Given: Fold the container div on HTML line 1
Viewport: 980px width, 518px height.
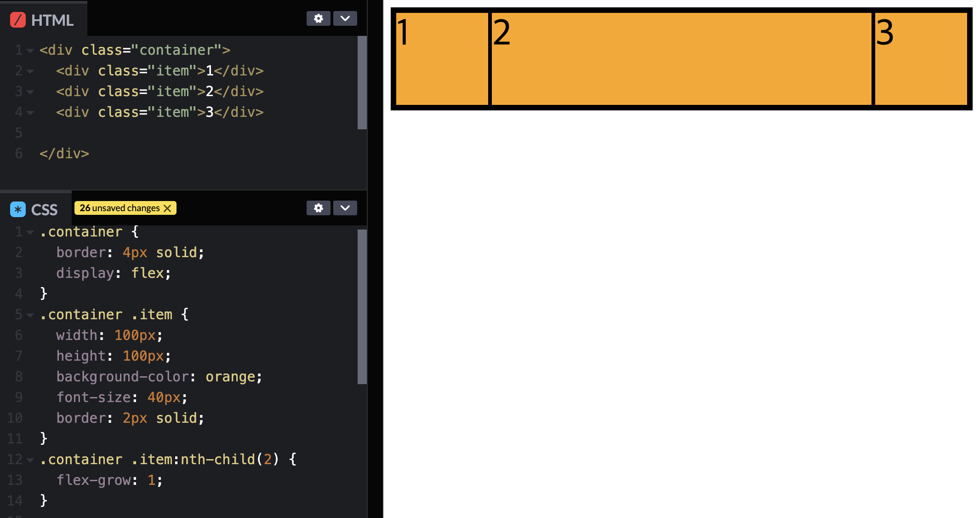Looking at the screenshot, I should pyautogui.click(x=30, y=51).
